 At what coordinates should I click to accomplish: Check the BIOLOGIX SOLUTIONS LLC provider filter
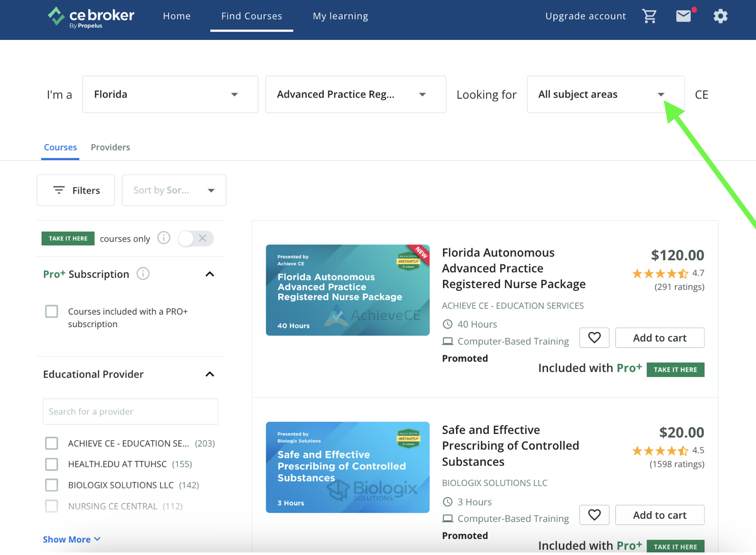coord(52,485)
